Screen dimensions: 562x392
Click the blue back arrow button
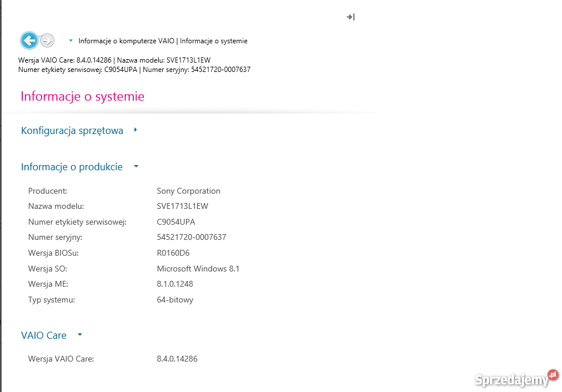coord(29,40)
